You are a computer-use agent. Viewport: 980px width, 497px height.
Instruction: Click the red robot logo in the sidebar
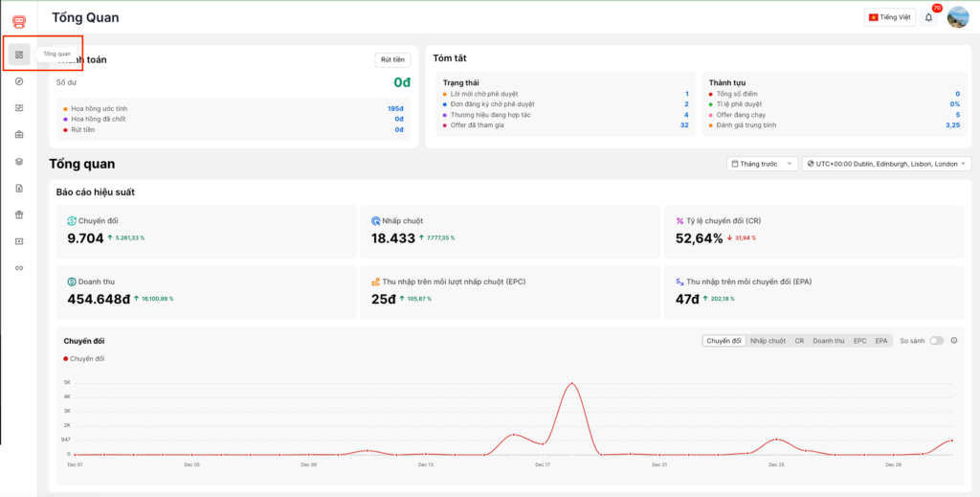[19, 23]
